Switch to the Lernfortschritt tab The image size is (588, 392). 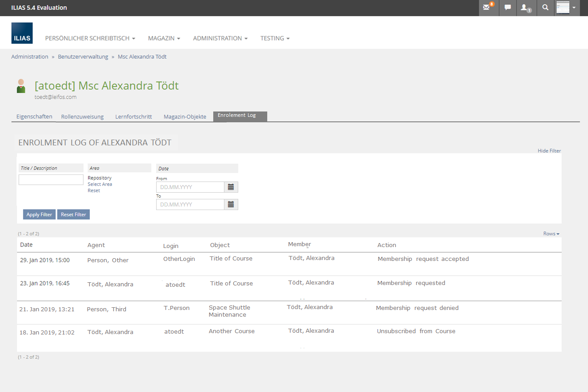coord(133,117)
